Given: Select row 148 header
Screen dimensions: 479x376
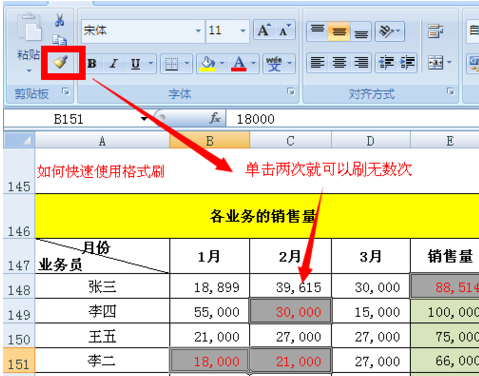Looking at the screenshot, I should click(19, 286).
